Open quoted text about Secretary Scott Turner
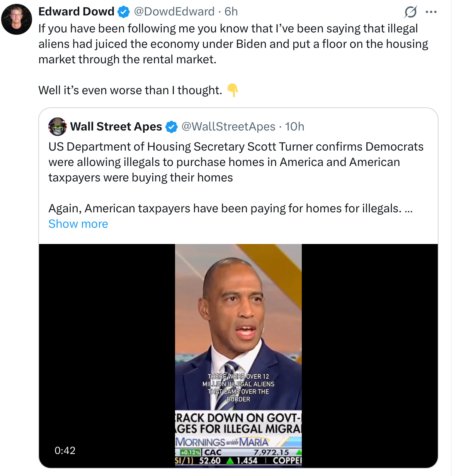Screen dimensions: 461x476 [x=236, y=162]
